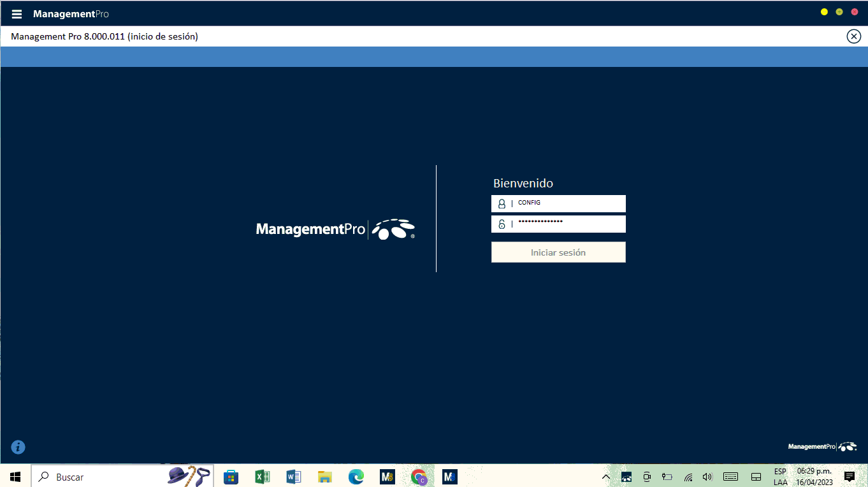Image resolution: width=868 pixels, height=487 pixels.
Task: Focus the username field containing CONFIG
Action: click(x=567, y=203)
